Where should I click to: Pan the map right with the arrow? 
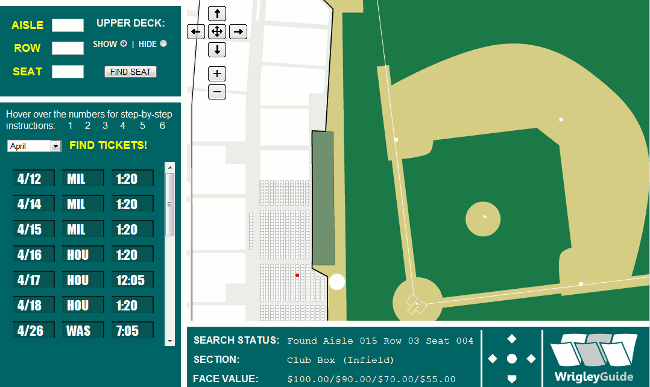pyautogui.click(x=238, y=31)
